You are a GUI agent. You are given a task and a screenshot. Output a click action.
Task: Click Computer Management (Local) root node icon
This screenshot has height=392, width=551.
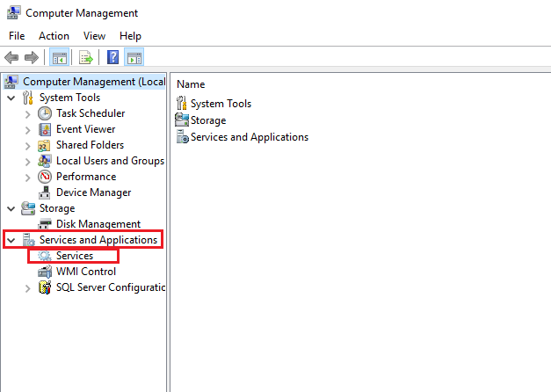[11, 82]
